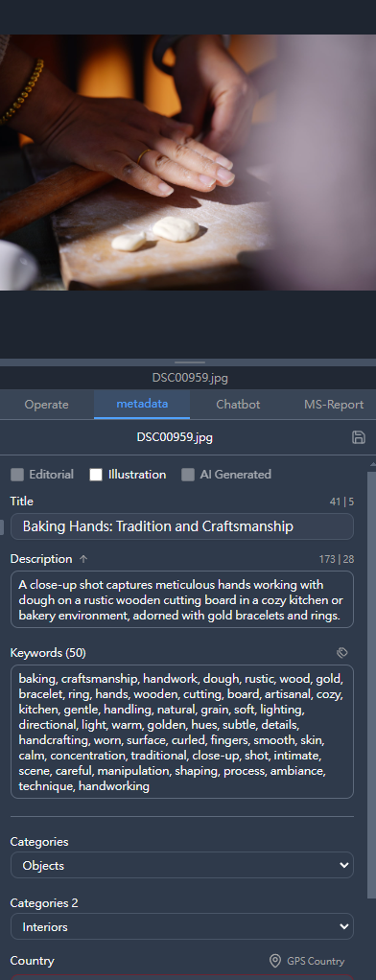This screenshot has width=376, height=980.
Task: Select the metadata tab
Action: tap(142, 404)
